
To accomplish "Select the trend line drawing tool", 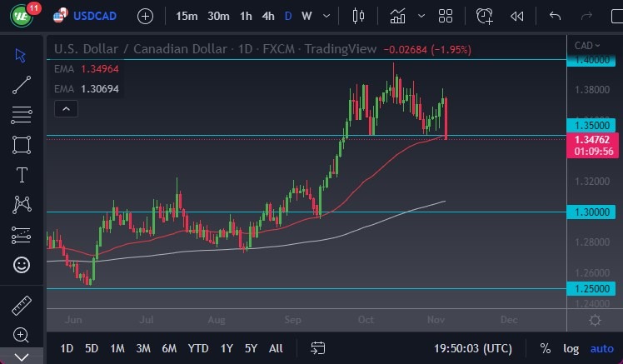I will 22,85.
